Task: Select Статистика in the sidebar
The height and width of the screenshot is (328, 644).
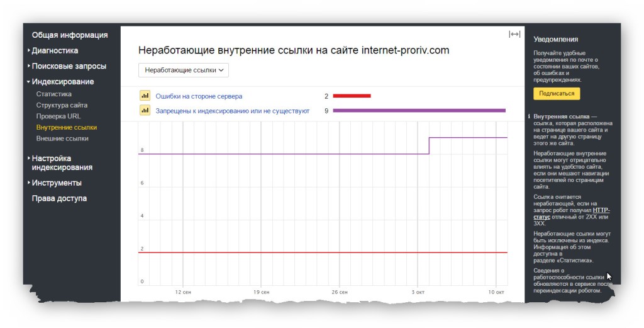Action: click(54, 94)
